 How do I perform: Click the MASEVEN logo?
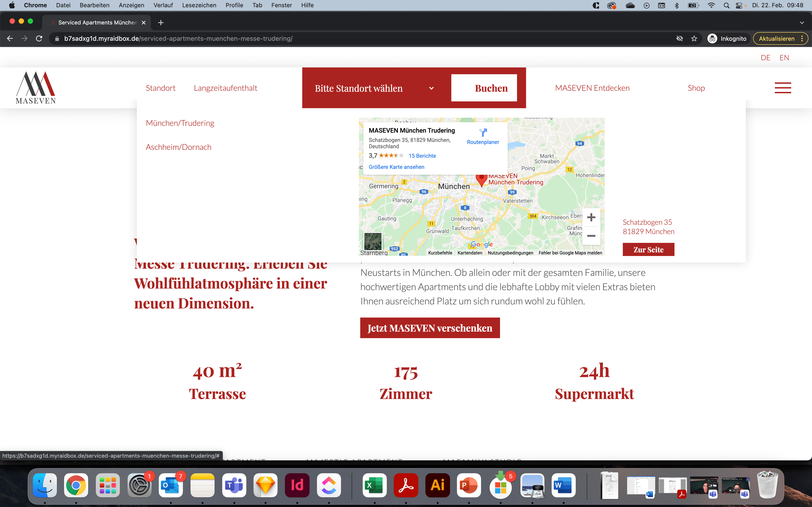[x=36, y=88]
